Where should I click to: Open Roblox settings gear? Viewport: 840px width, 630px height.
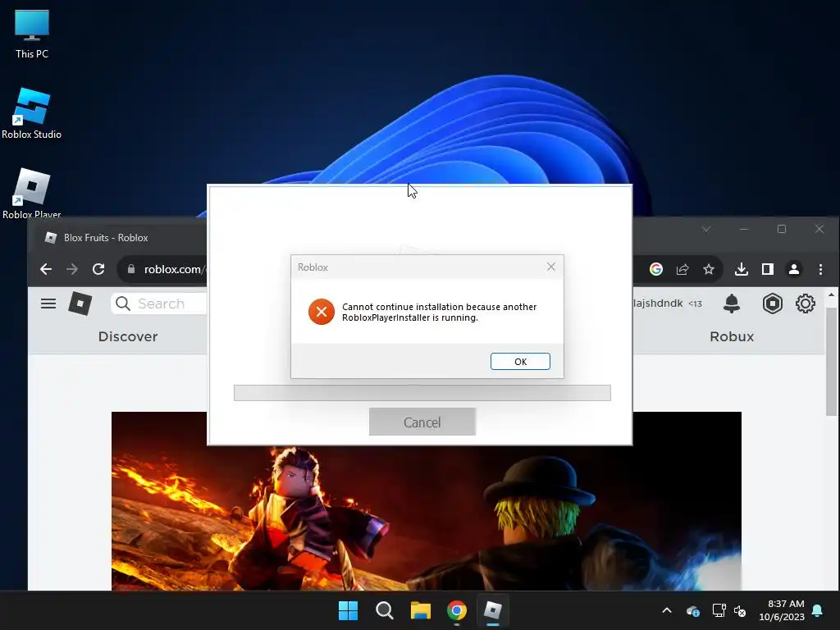click(806, 304)
